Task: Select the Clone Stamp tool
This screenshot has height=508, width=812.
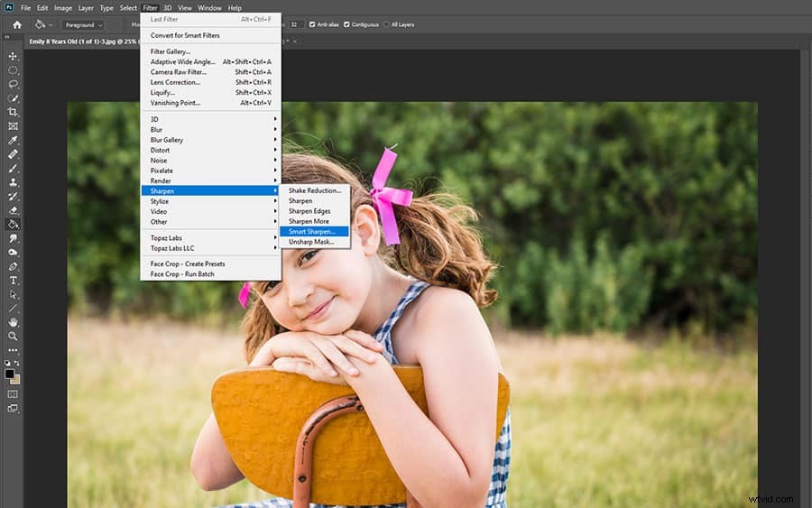Action: click(x=13, y=181)
